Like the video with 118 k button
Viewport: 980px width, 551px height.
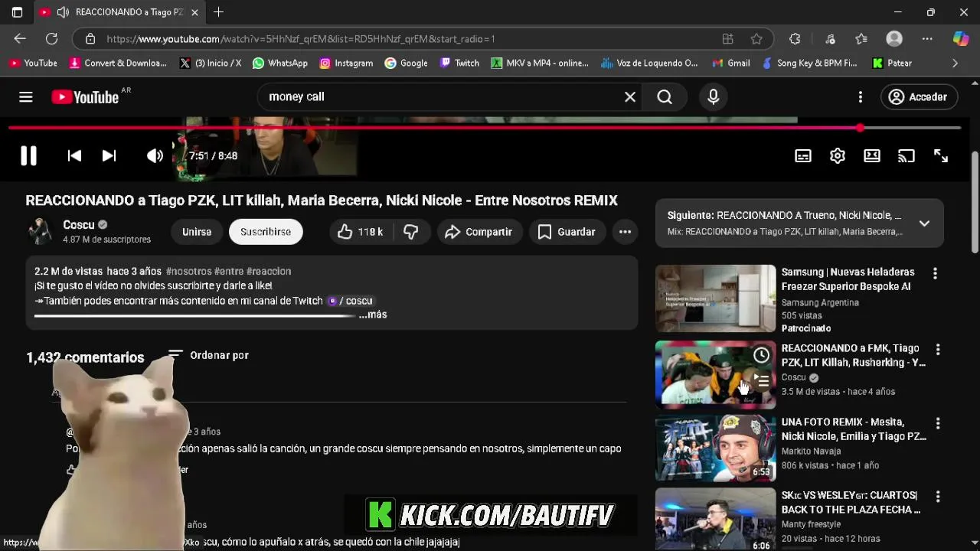360,231
